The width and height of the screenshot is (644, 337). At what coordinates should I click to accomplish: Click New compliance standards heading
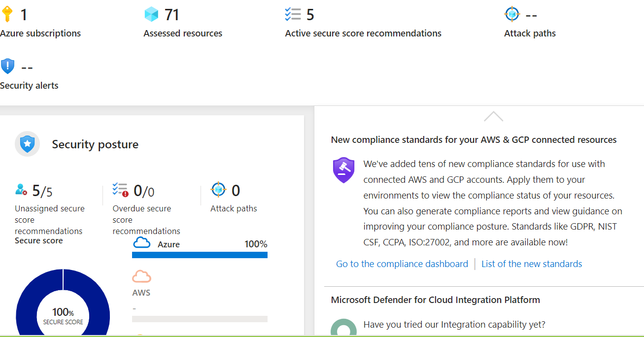pos(474,140)
